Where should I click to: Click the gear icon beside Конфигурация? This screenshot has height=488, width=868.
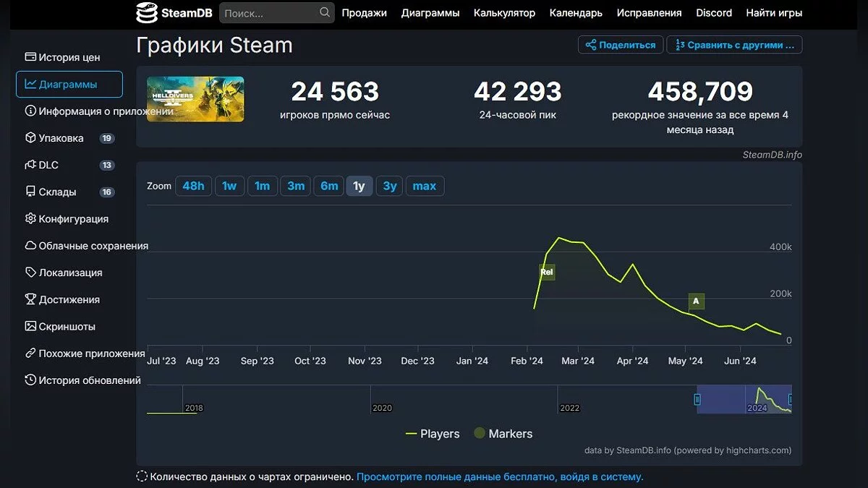click(30, 218)
